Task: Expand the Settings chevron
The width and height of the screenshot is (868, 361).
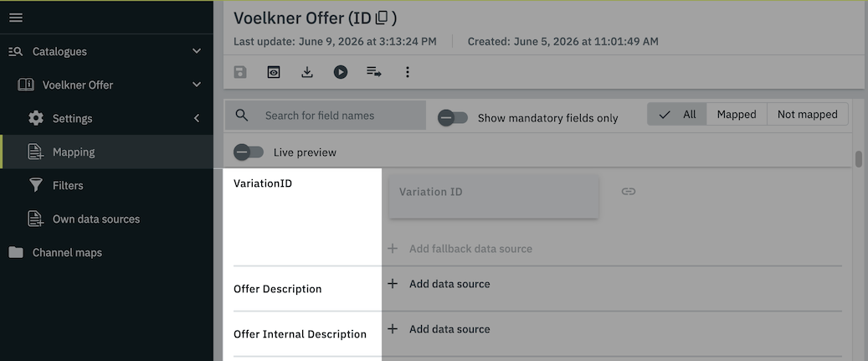Action: pos(197,118)
